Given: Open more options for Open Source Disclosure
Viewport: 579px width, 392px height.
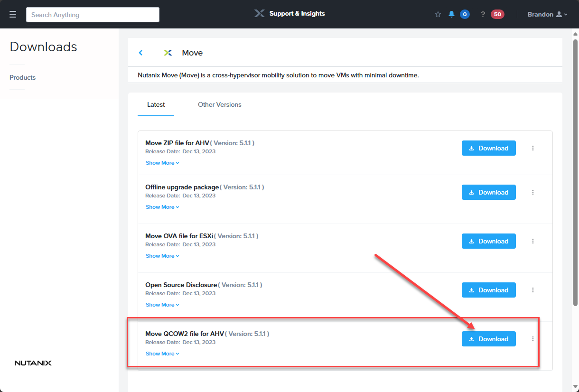Looking at the screenshot, I should tap(532, 290).
